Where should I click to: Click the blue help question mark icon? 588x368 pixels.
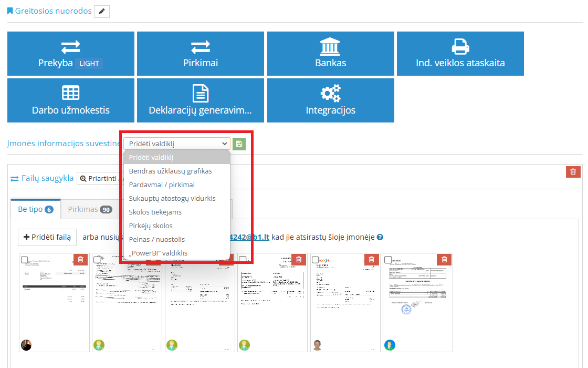coord(380,237)
